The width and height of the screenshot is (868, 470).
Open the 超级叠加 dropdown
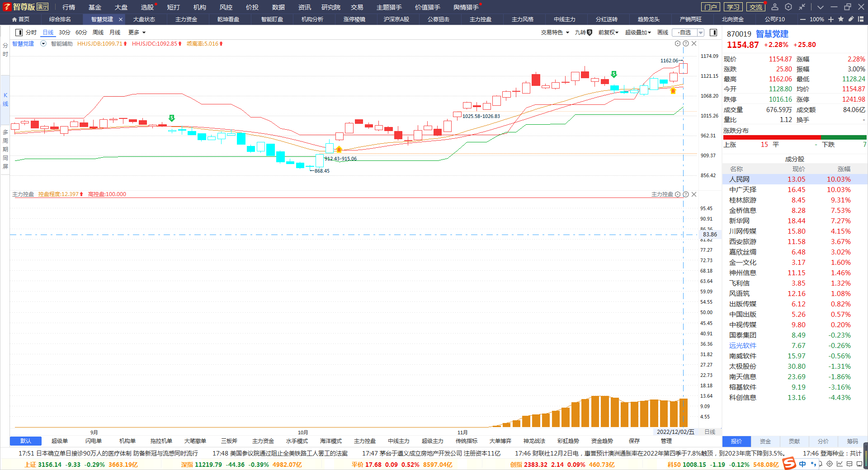coord(638,33)
